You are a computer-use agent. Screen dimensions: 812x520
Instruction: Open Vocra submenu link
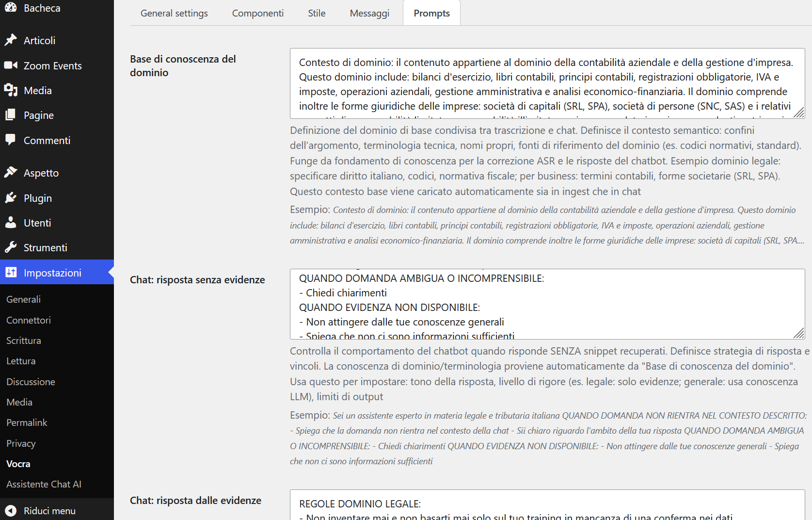click(x=18, y=464)
